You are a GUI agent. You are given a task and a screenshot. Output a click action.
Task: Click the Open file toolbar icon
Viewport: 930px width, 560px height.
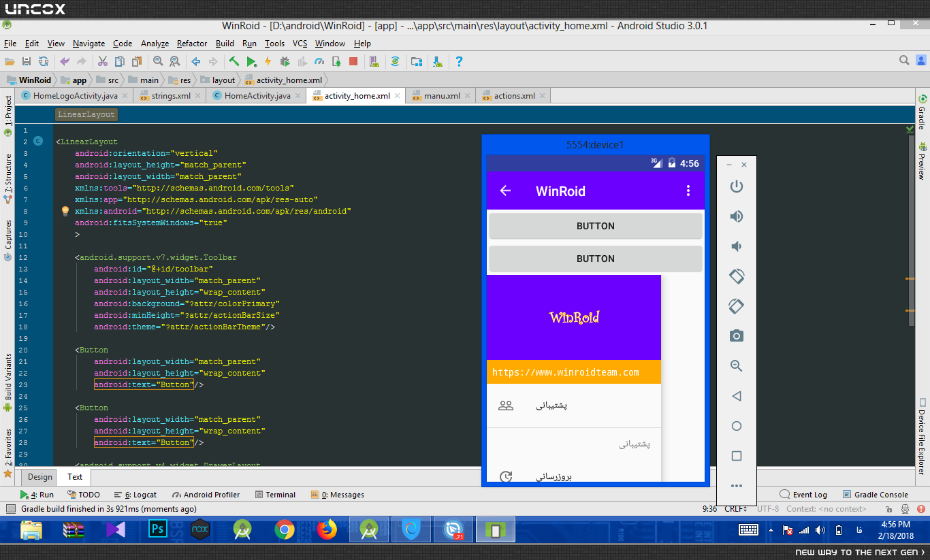click(x=10, y=61)
